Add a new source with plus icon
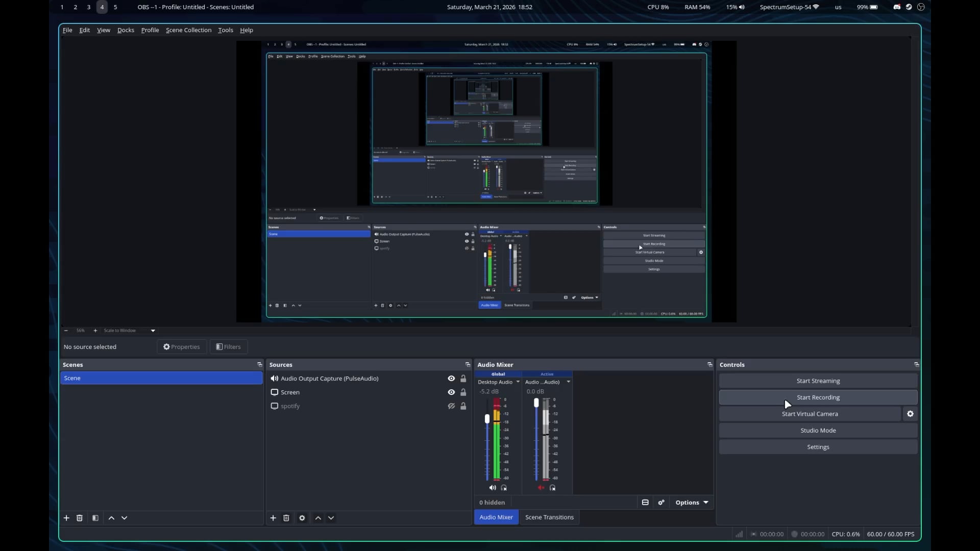The width and height of the screenshot is (980, 551). click(x=273, y=518)
